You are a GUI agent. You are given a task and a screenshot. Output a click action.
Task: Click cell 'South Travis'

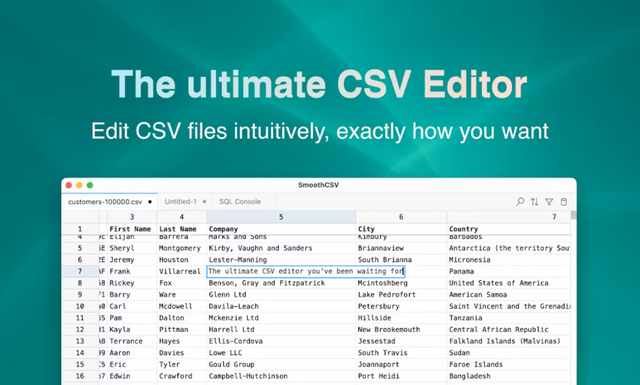point(401,353)
